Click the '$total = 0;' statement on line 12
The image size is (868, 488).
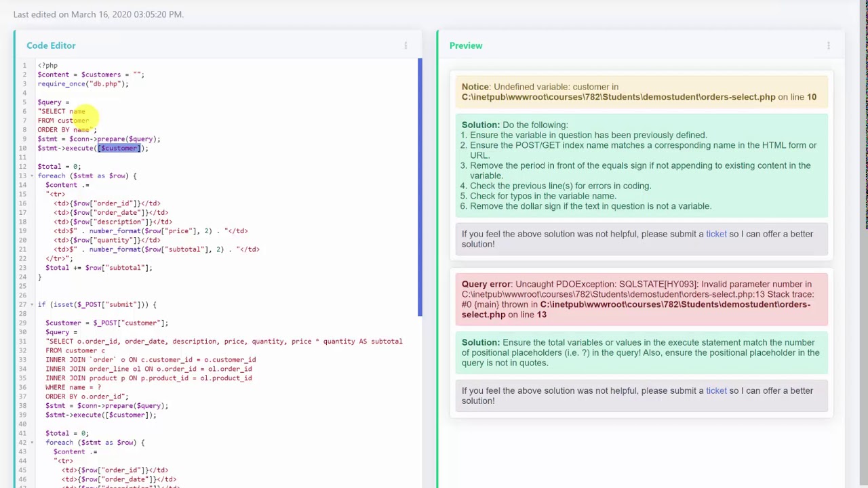[59, 167]
